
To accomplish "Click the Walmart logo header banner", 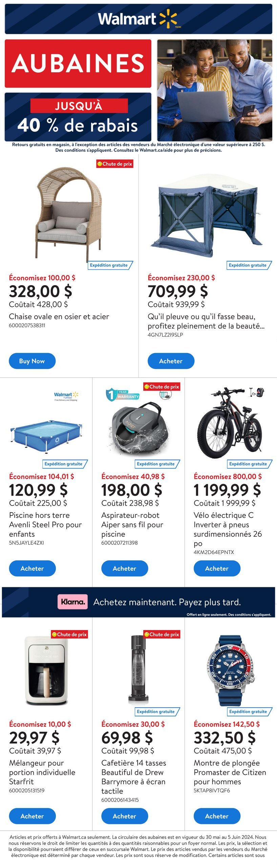I will pos(138,19).
